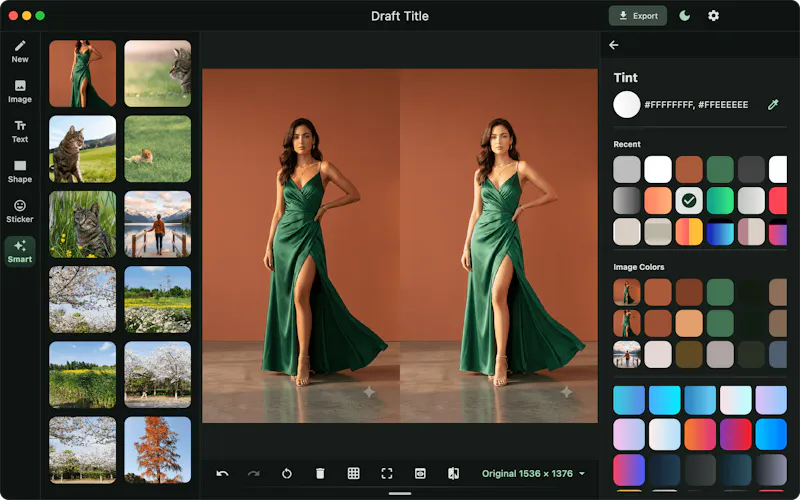The width and height of the screenshot is (800, 500).
Task: Open the yellow flower field with tower thumbnail
Action: [x=158, y=299]
